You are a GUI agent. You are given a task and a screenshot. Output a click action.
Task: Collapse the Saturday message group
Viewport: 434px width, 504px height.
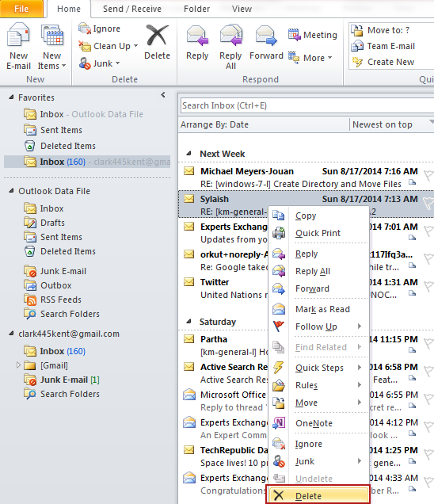(x=189, y=322)
